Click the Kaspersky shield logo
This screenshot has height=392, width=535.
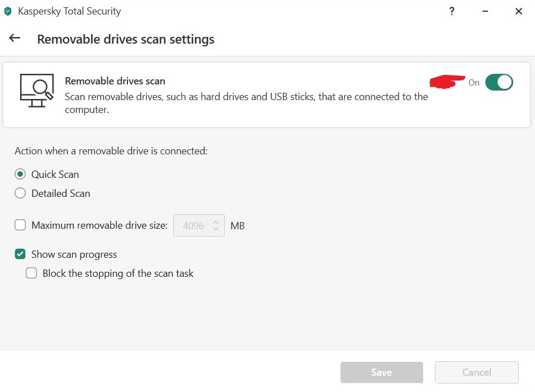[x=8, y=11]
